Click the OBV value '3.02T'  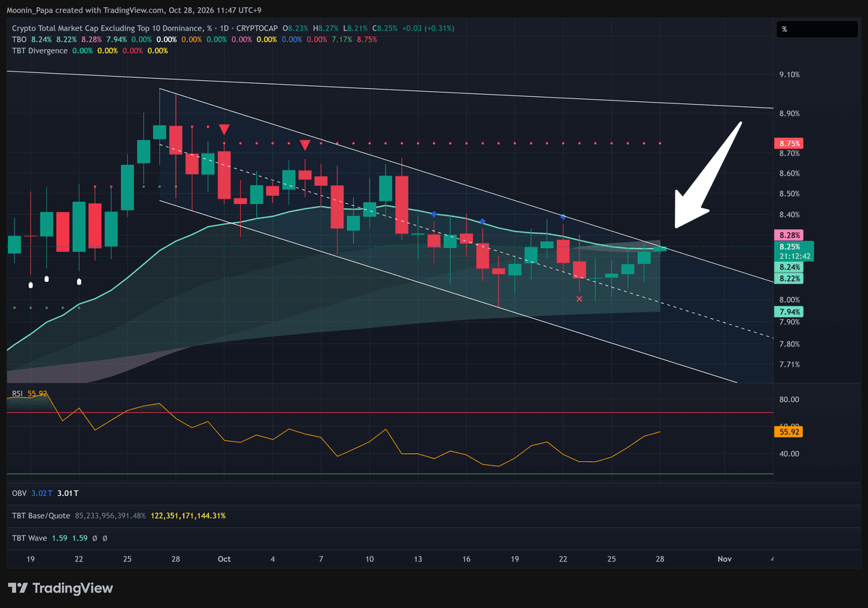[x=43, y=493]
